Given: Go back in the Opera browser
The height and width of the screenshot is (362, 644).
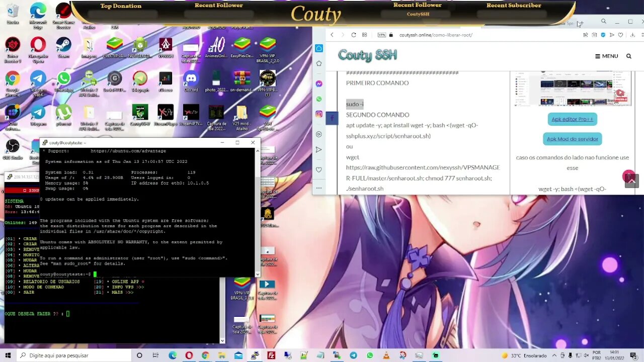Looking at the screenshot, I should [x=332, y=35].
